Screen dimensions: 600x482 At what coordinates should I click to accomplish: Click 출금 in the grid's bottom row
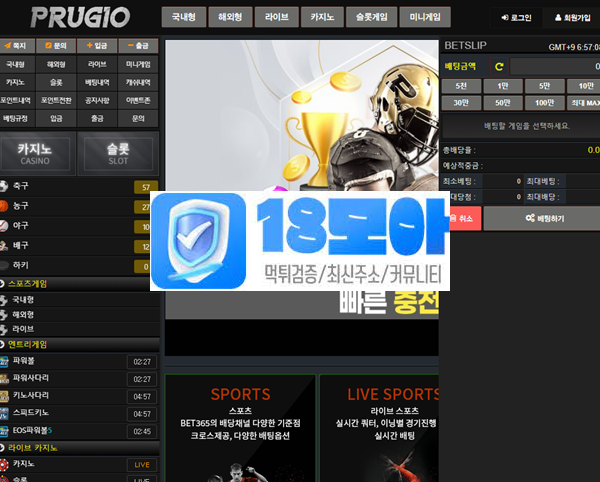[97, 119]
